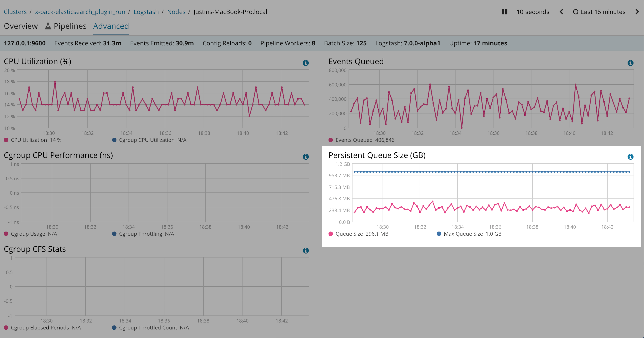Click the Persistent Queue Size chart plot area
This screenshot has width=644, height=338.
tap(493, 193)
